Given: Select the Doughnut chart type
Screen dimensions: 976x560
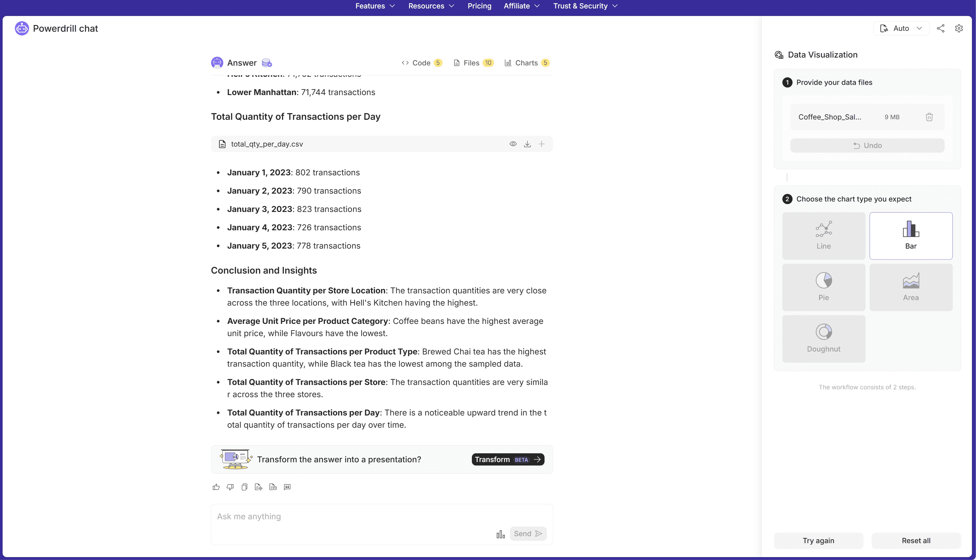Looking at the screenshot, I should tap(824, 339).
